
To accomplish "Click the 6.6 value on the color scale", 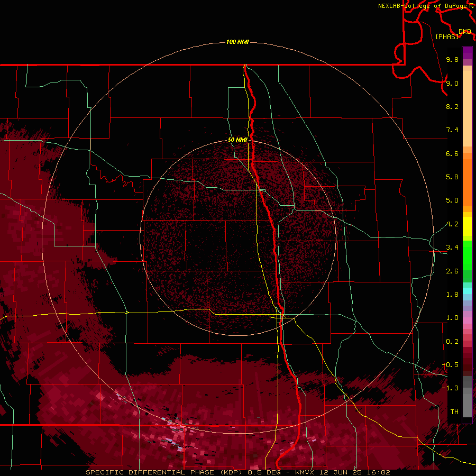I will click(x=452, y=153).
